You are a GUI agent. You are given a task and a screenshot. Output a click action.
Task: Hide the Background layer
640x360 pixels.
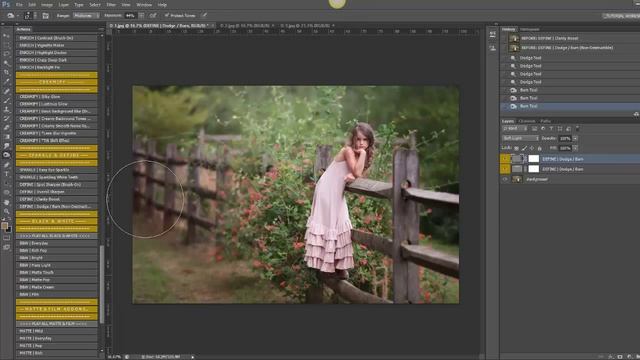click(505, 179)
